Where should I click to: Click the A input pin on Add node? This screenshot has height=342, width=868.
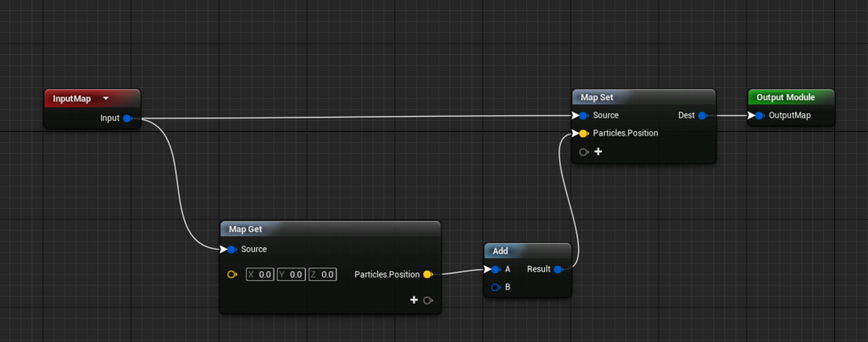(495, 270)
